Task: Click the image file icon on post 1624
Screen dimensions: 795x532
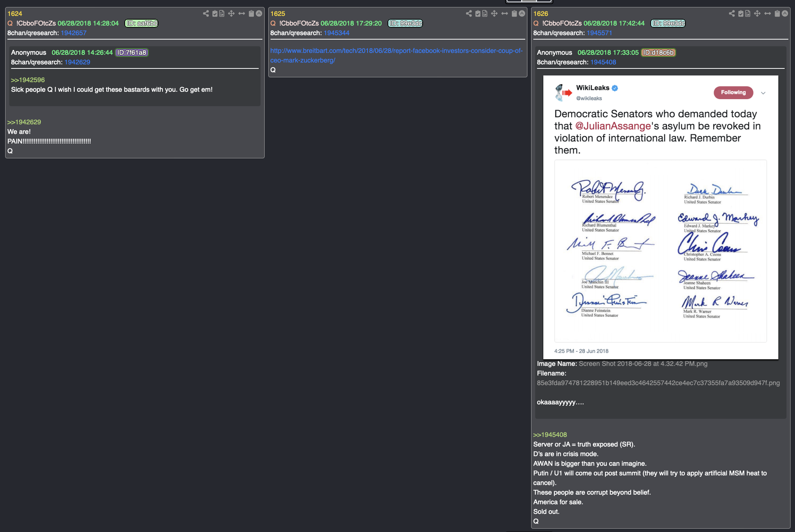Action: (222, 14)
